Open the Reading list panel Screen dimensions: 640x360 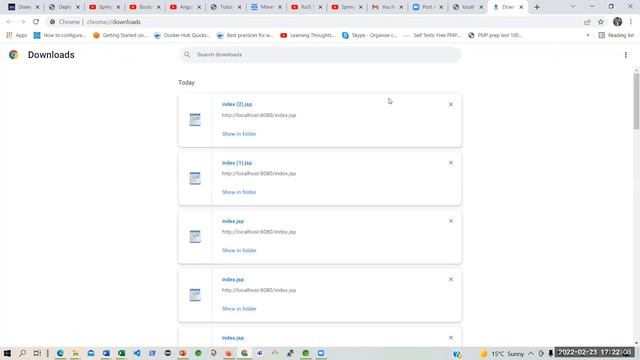[616, 36]
